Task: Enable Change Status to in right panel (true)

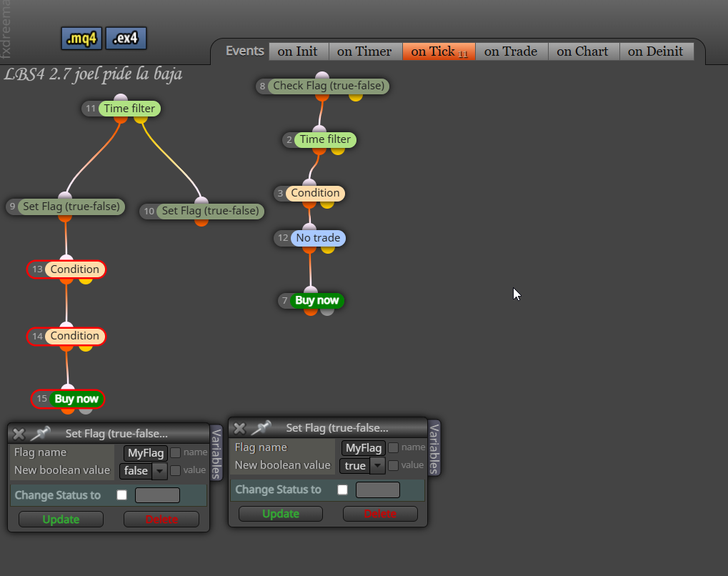Action: tap(343, 490)
